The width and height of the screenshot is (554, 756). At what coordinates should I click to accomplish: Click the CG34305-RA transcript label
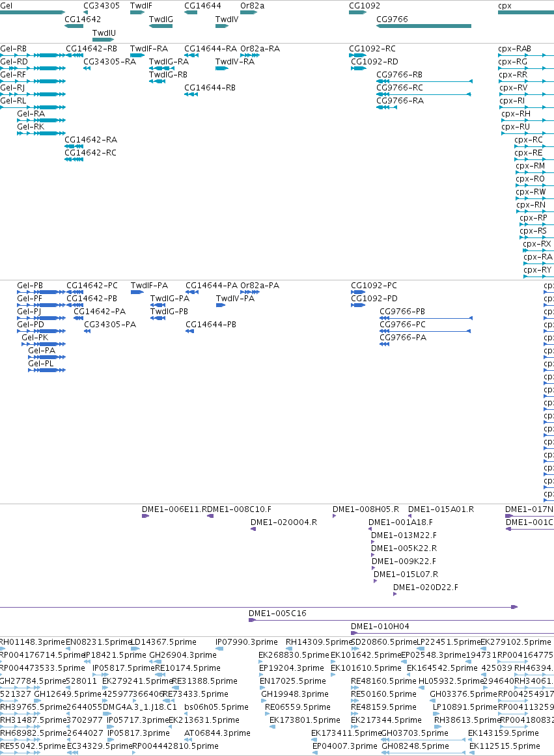pyautogui.click(x=109, y=62)
